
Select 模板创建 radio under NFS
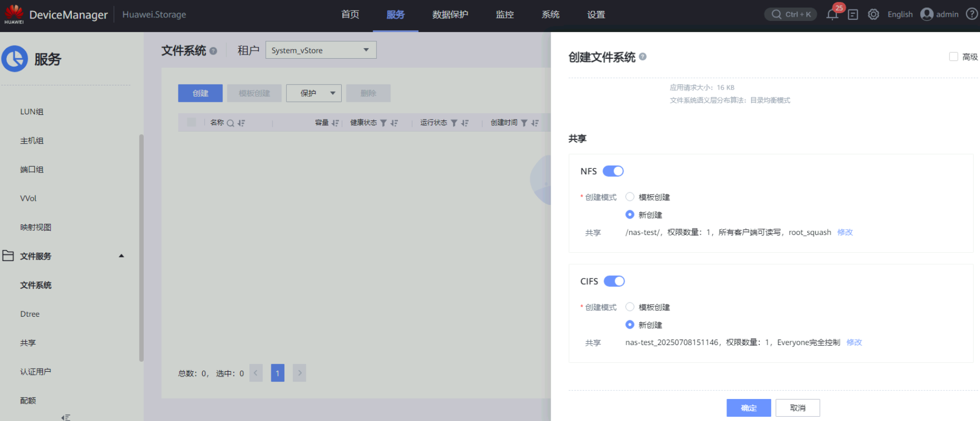(x=630, y=197)
